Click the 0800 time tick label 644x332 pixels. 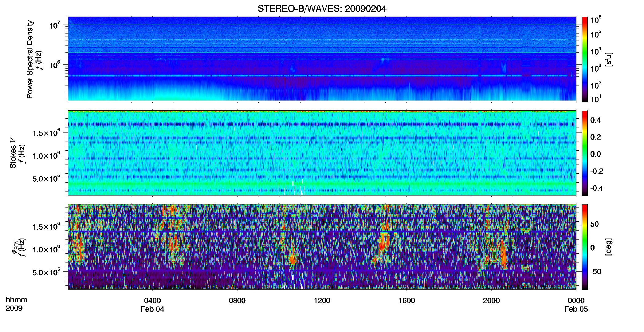pos(237,301)
